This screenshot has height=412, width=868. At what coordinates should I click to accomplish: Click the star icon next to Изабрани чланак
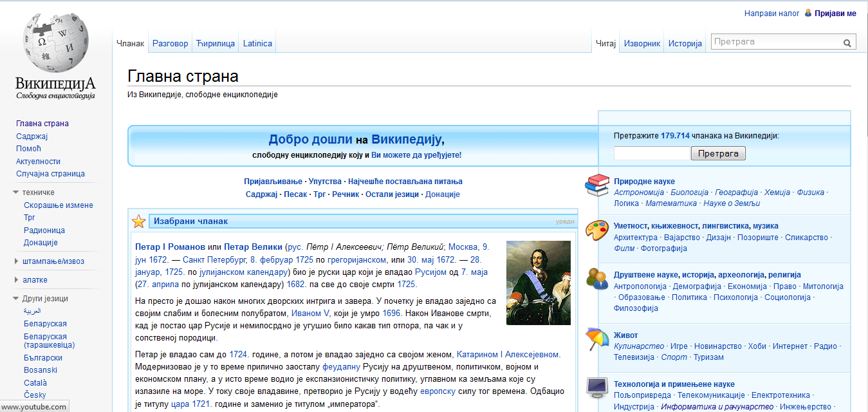pyautogui.click(x=138, y=221)
